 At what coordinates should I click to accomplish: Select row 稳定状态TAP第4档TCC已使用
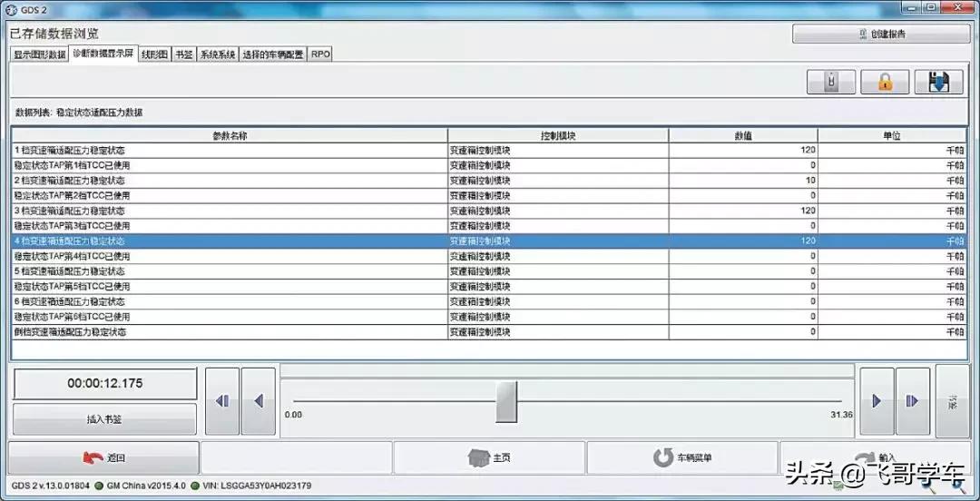click(x=489, y=256)
